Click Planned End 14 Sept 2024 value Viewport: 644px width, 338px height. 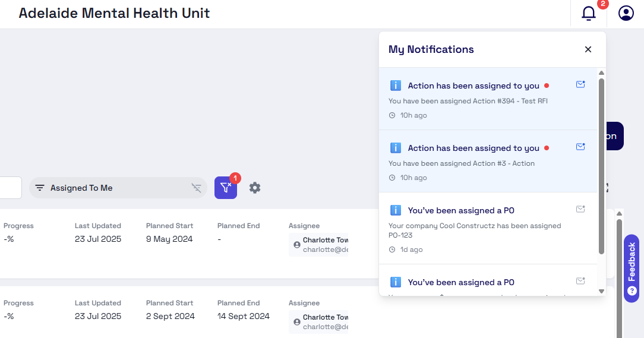[244, 316]
